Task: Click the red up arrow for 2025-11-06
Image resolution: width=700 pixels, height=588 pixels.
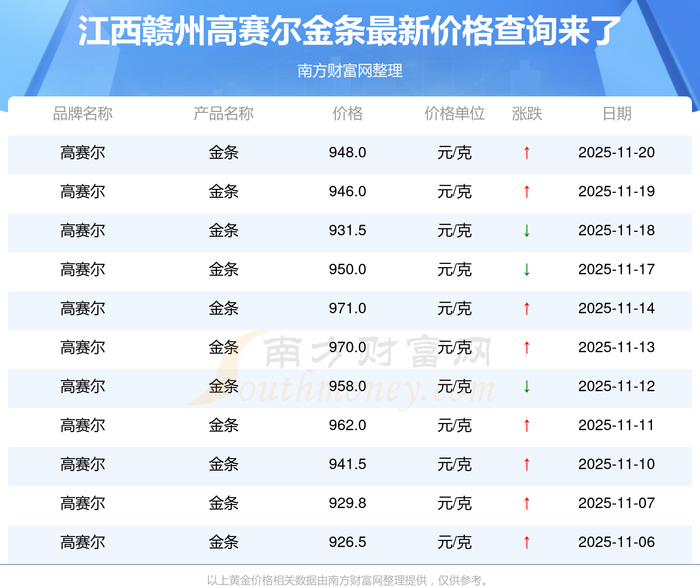Action: (526, 542)
